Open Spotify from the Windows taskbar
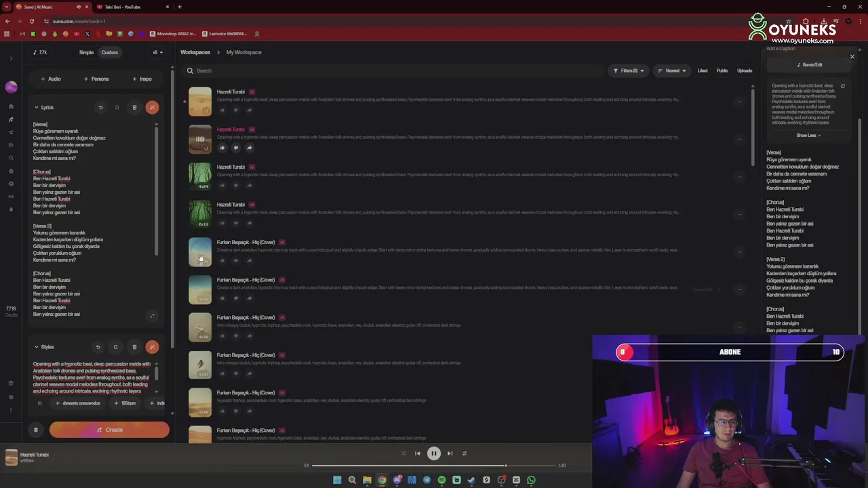The image size is (868, 488). tap(441, 480)
